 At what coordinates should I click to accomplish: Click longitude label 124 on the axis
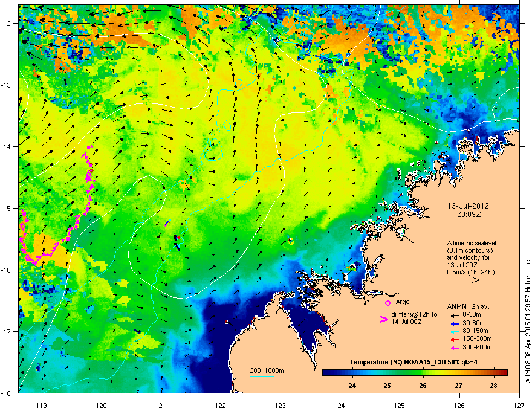(340, 405)
